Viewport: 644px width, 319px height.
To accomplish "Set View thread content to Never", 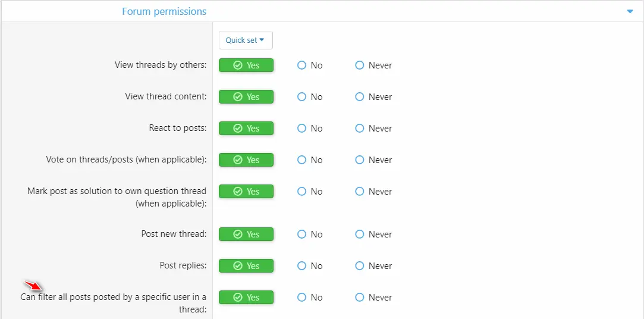I will (374, 97).
